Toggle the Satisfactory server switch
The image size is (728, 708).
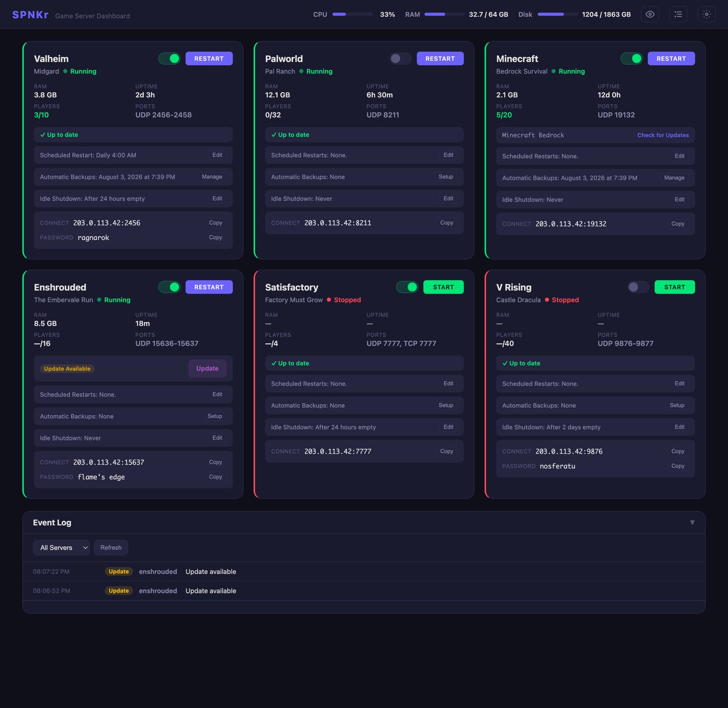pos(407,287)
